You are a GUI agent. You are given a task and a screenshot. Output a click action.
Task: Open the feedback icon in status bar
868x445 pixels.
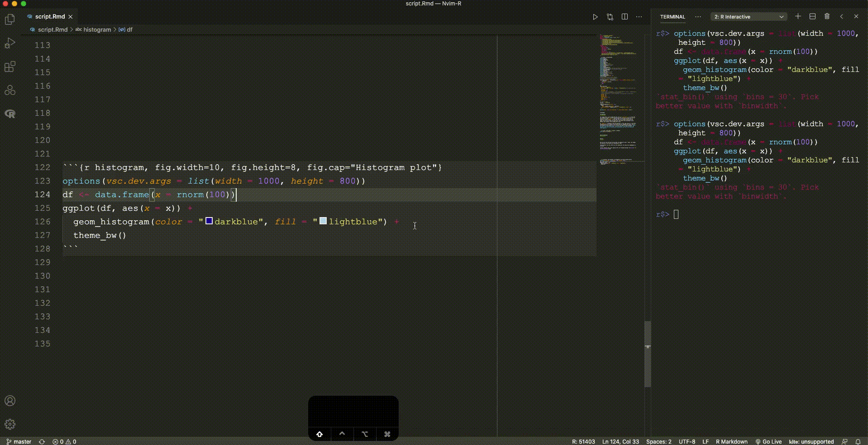point(844,441)
